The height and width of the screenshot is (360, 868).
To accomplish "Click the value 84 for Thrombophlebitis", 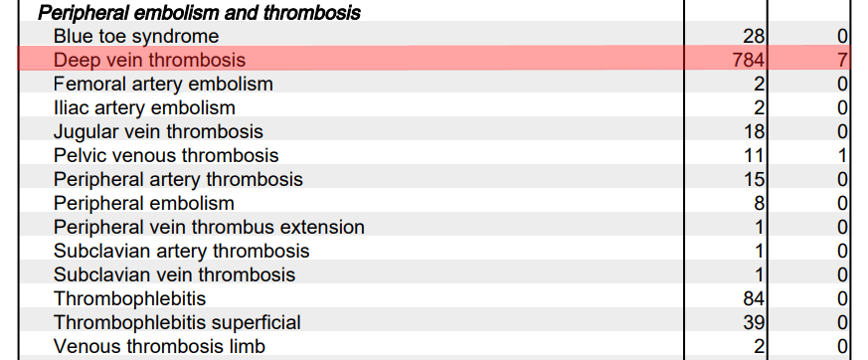I will 754,299.
